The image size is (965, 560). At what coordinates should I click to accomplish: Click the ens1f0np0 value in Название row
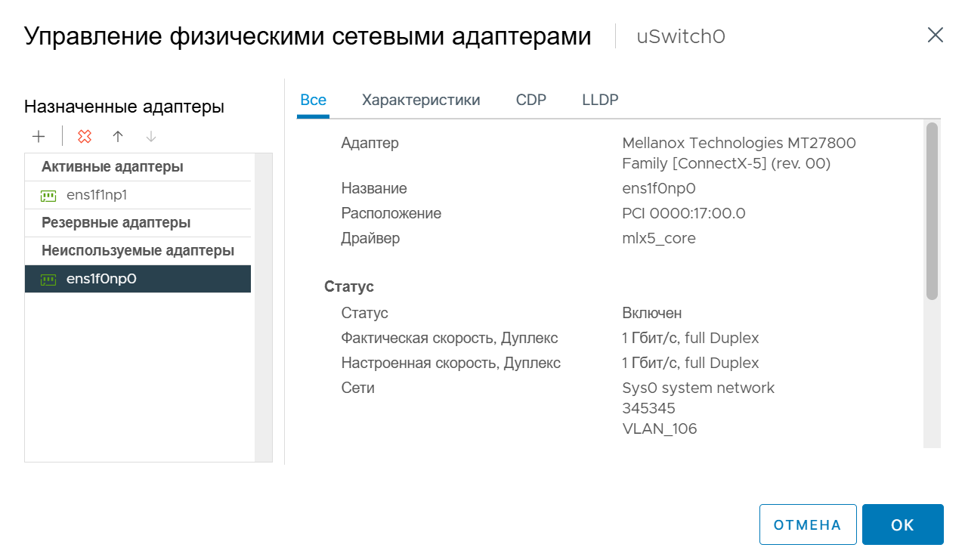coord(659,189)
